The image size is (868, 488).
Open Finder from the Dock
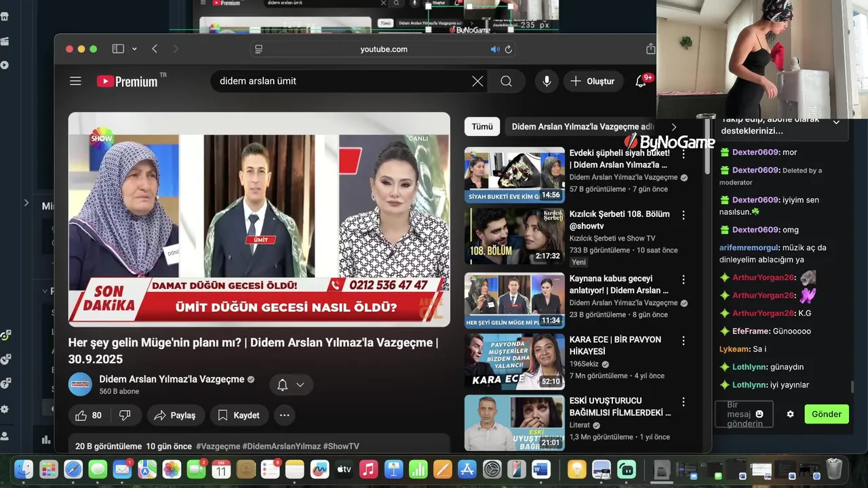tap(24, 469)
